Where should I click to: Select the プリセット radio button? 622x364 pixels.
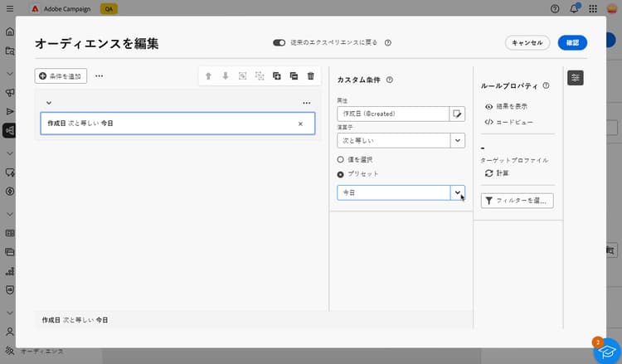pyautogui.click(x=340, y=174)
